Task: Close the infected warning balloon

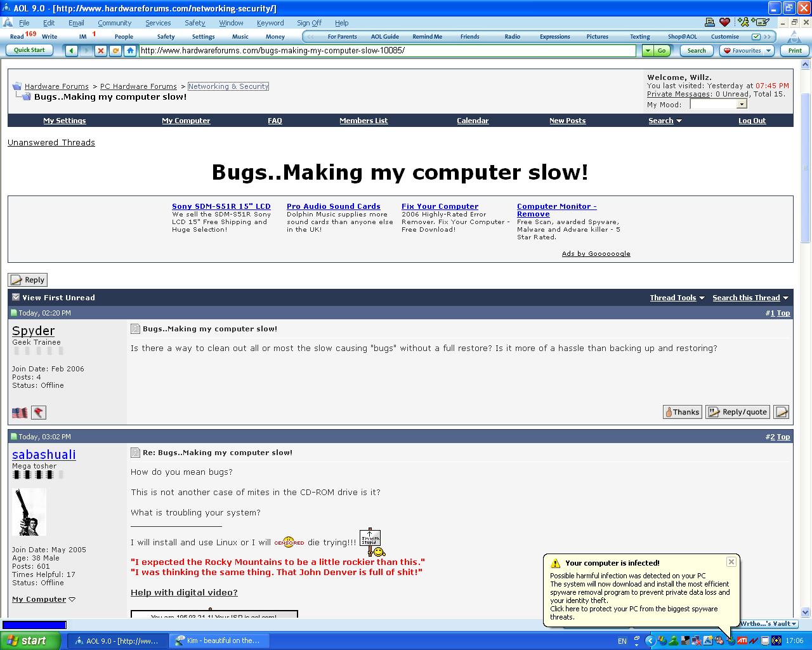Action: (x=731, y=562)
